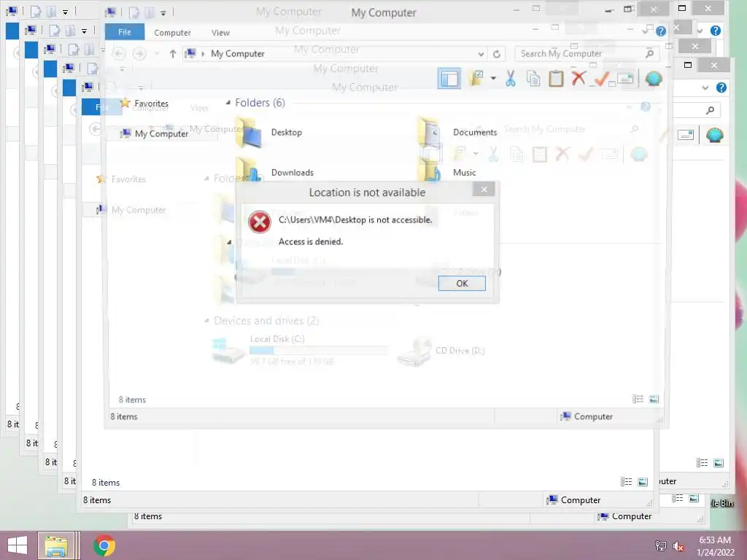Click the Search My Computer field
The image size is (747, 560).
587,53
